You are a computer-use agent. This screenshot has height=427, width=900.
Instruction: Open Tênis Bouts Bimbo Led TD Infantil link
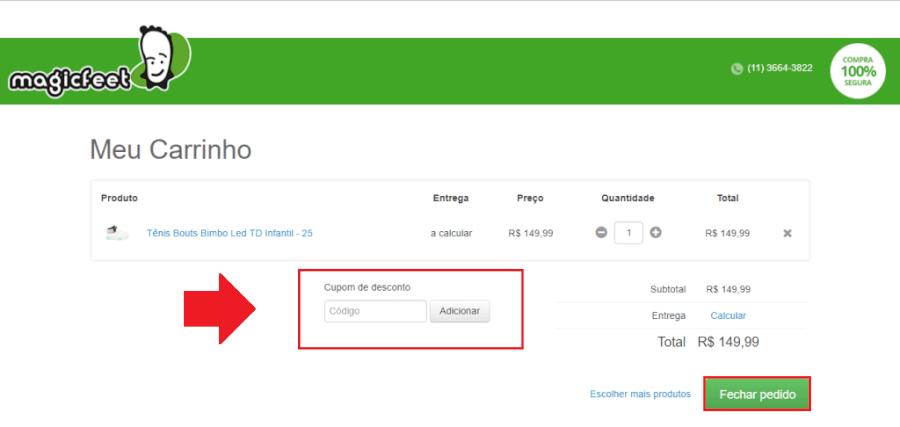point(230,234)
